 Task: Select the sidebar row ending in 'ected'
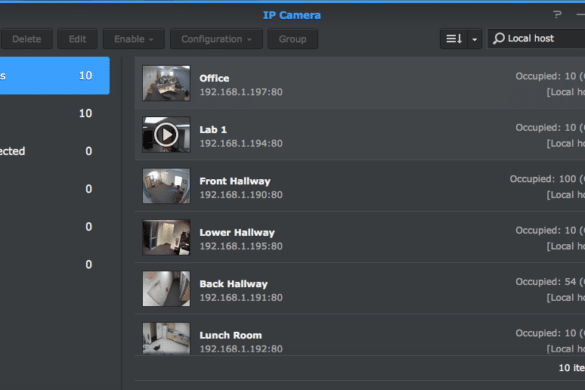click(x=54, y=151)
